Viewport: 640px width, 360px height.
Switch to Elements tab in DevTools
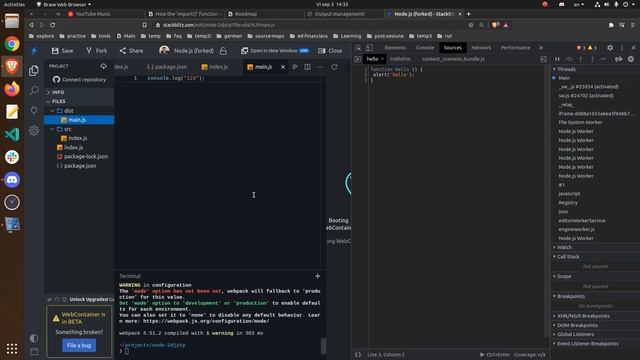pyautogui.click(x=395, y=48)
